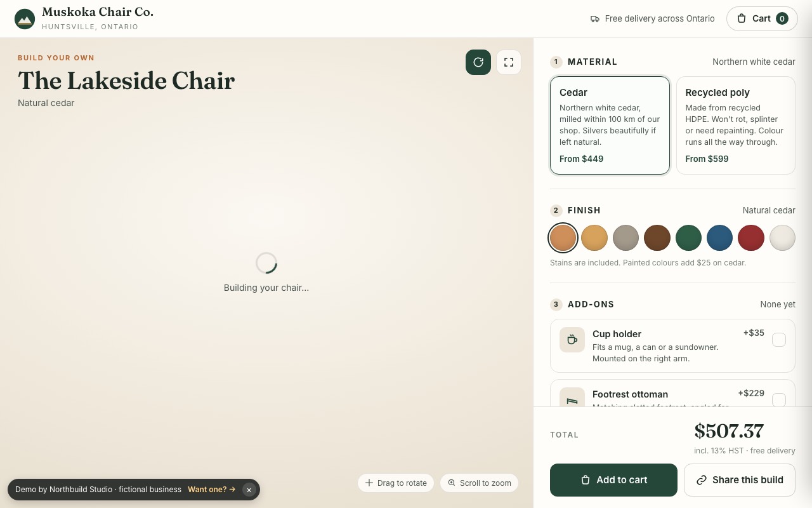Tick the Footrest ottoman add-on checkbox
This screenshot has width=812, height=508.
coord(779,400)
